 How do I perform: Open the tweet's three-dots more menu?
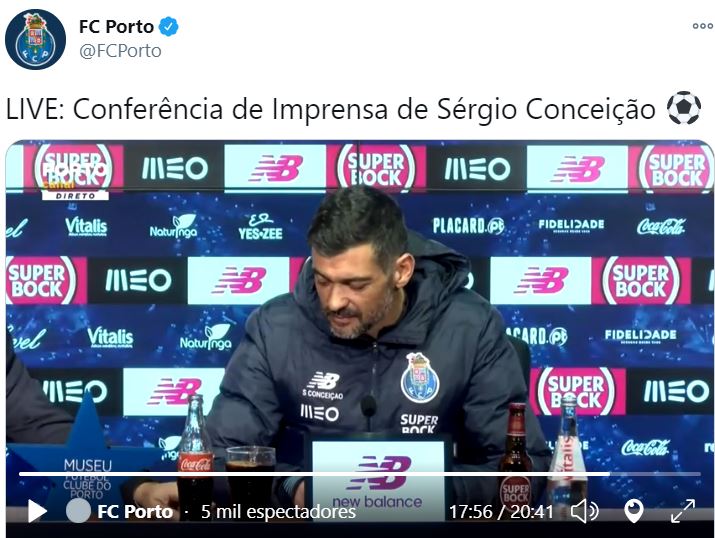[702, 26]
